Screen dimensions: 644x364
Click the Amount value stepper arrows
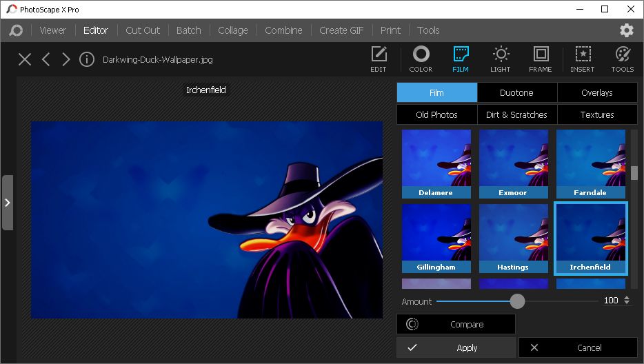pyautogui.click(x=627, y=301)
